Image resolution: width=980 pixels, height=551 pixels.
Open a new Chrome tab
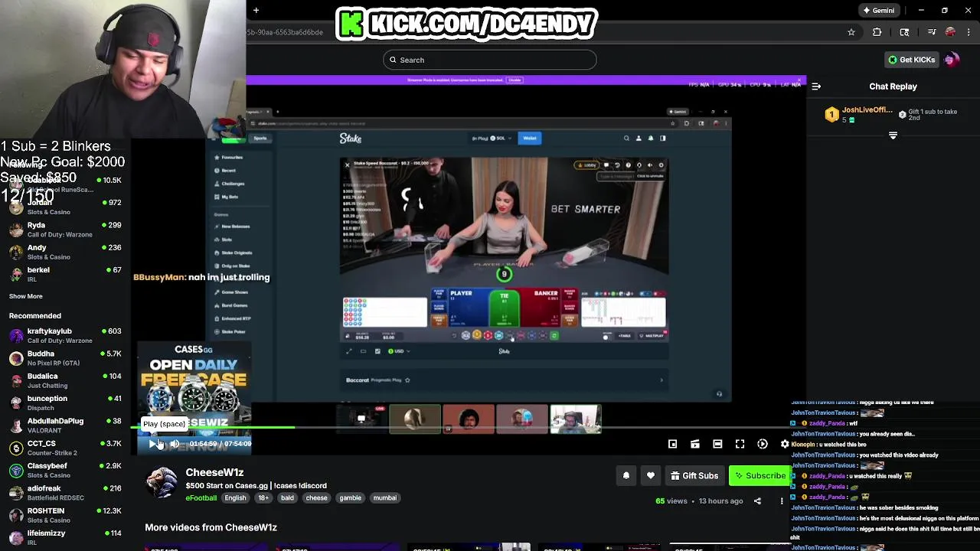click(x=256, y=11)
